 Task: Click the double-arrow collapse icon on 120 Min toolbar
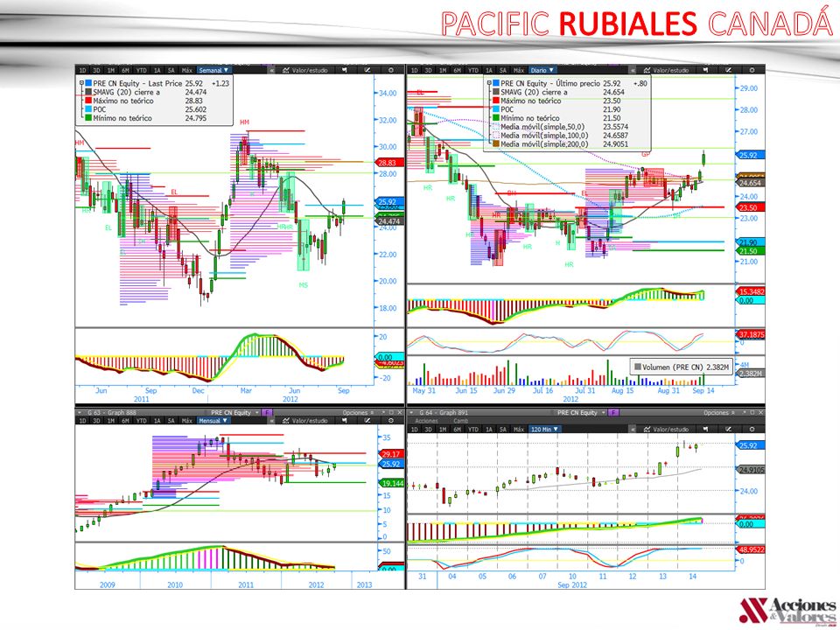[x=633, y=429]
